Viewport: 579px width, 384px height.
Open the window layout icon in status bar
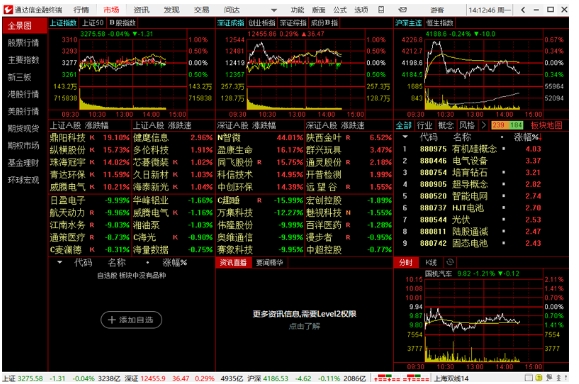(x=529, y=378)
